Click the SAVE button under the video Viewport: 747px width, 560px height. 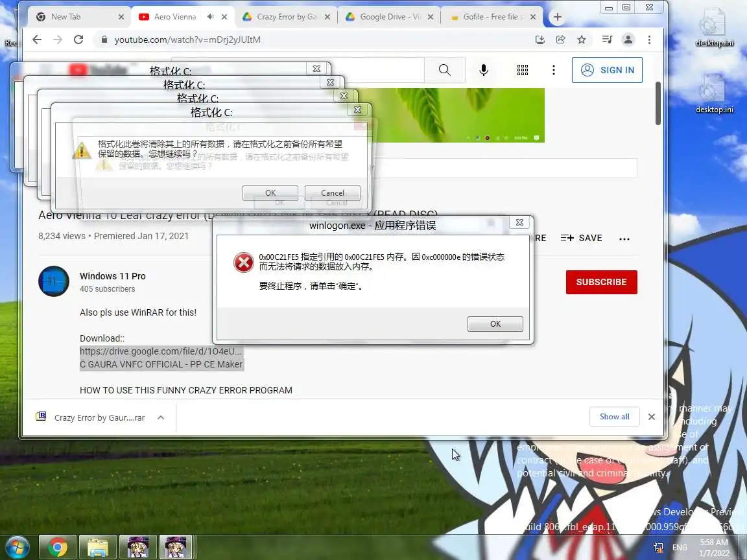click(x=582, y=238)
